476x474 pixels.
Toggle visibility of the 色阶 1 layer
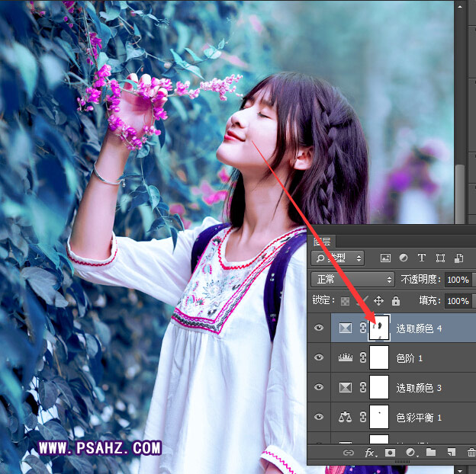pos(319,357)
